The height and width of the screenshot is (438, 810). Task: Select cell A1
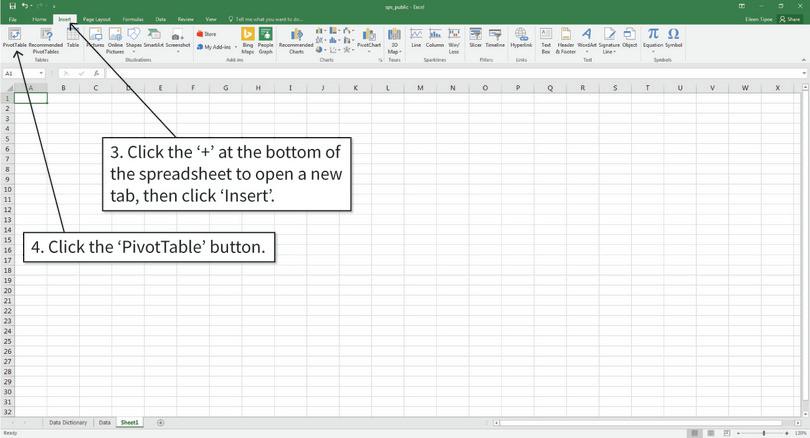click(31, 98)
